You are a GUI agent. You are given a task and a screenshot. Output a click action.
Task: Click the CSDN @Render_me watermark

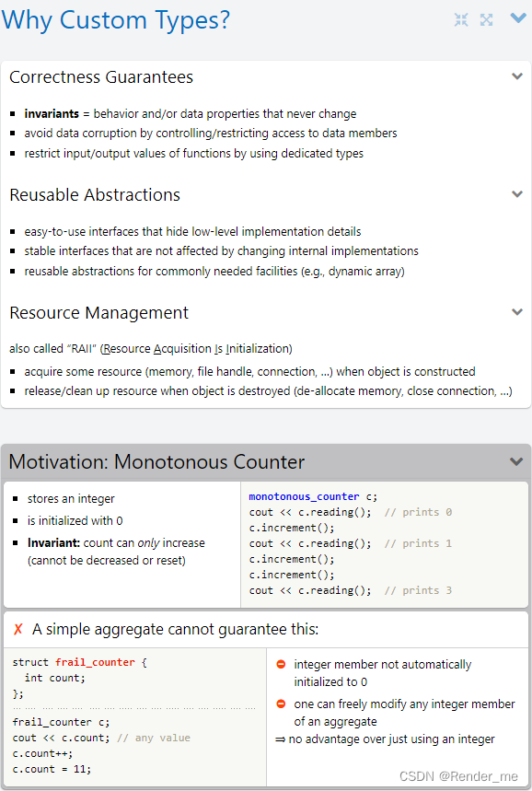pyautogui.click(x=458, y=776)
